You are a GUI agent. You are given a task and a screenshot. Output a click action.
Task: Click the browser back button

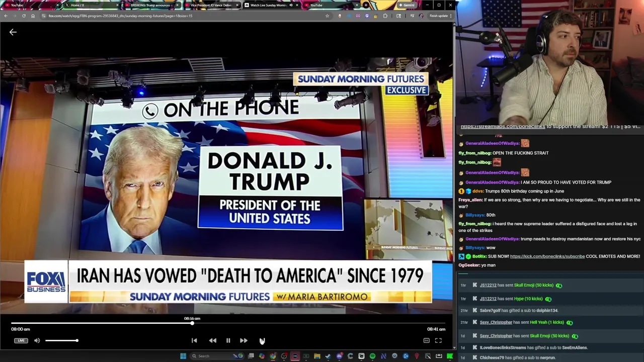point(6,16)
